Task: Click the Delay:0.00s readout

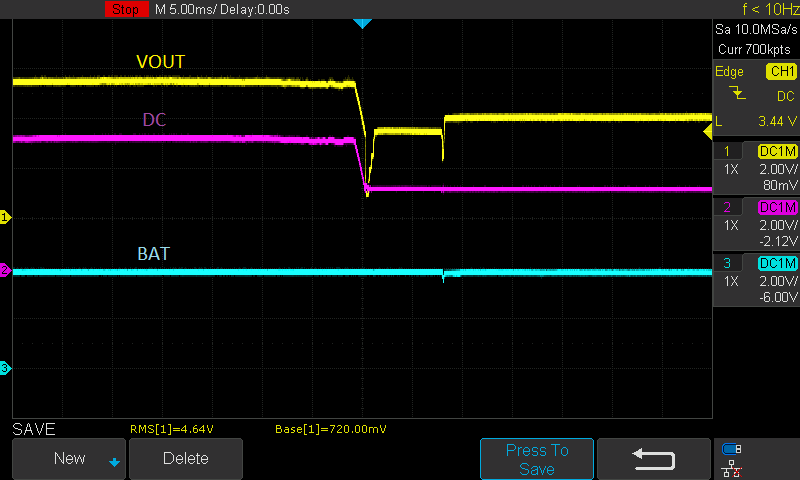Action: (255, 9)
